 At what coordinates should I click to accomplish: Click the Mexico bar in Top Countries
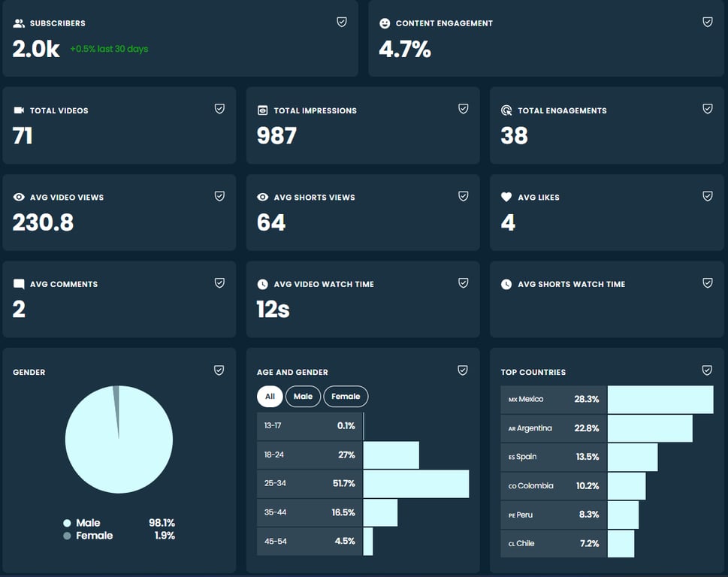click(x=660, y=399)
